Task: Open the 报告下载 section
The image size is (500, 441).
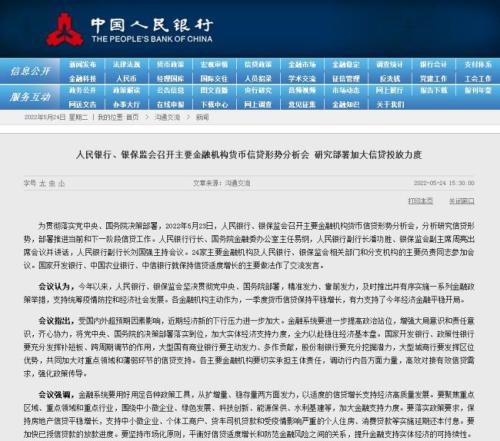Action: tap(433, 90)
